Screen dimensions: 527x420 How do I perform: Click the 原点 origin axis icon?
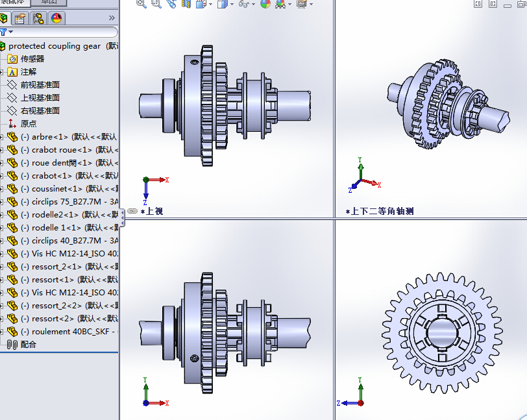(x=12, y=124)
